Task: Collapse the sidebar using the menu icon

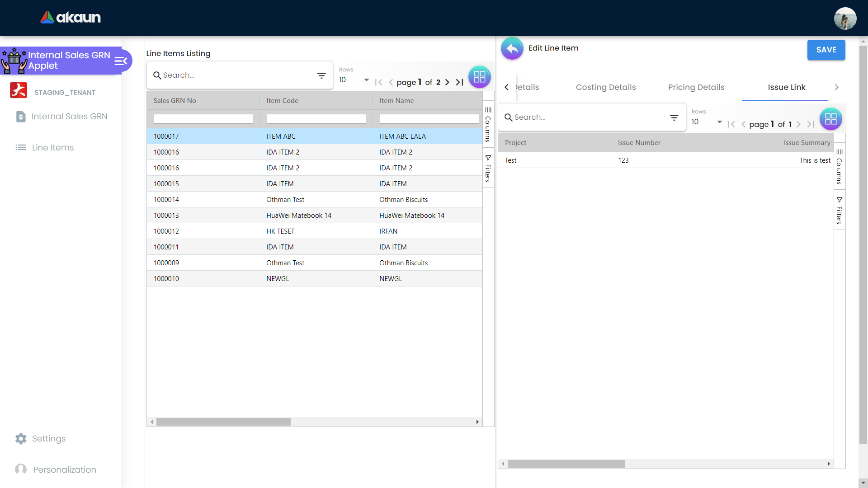Action: [120, 61]
